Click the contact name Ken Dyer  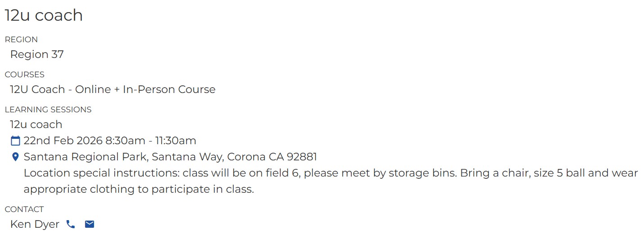35,224
